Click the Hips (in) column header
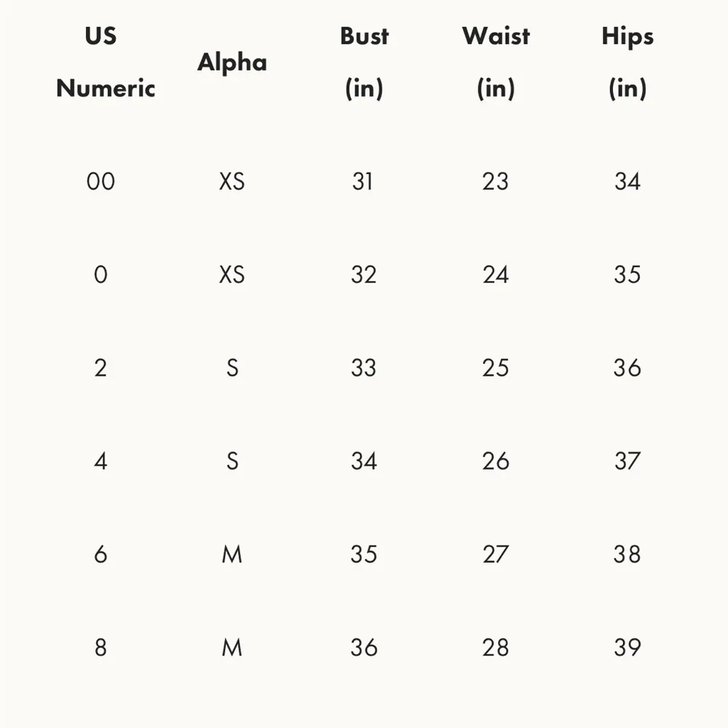 628,63
